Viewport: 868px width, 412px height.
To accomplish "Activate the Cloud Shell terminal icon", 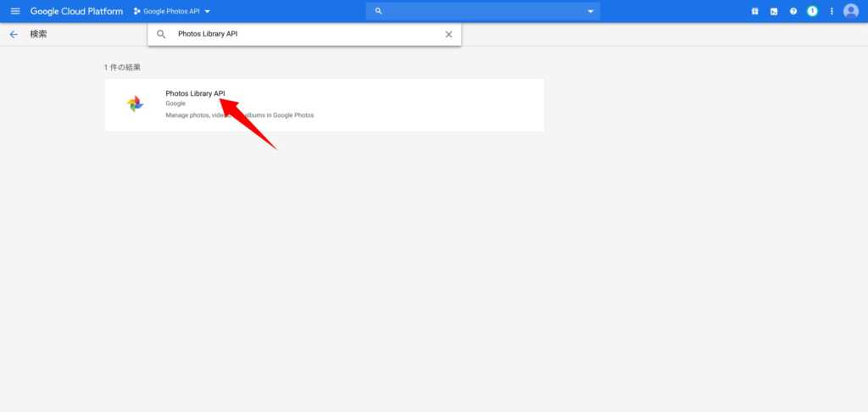I will pyautogui.click(x=774, y=11).
